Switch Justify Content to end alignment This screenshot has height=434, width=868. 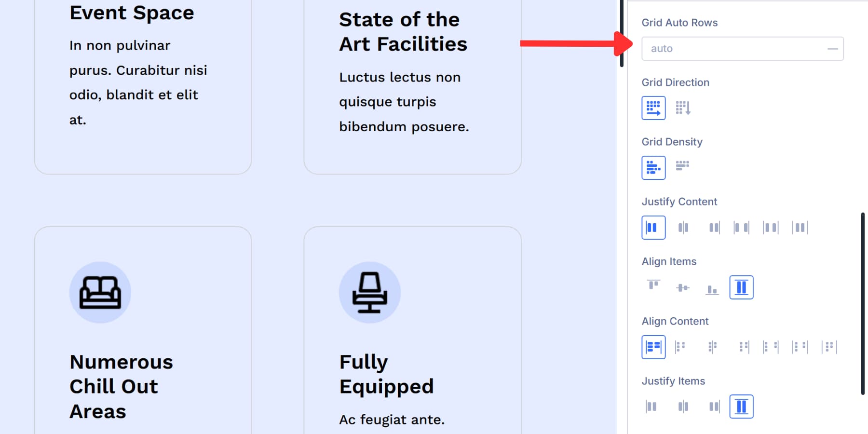coord(714,227)
